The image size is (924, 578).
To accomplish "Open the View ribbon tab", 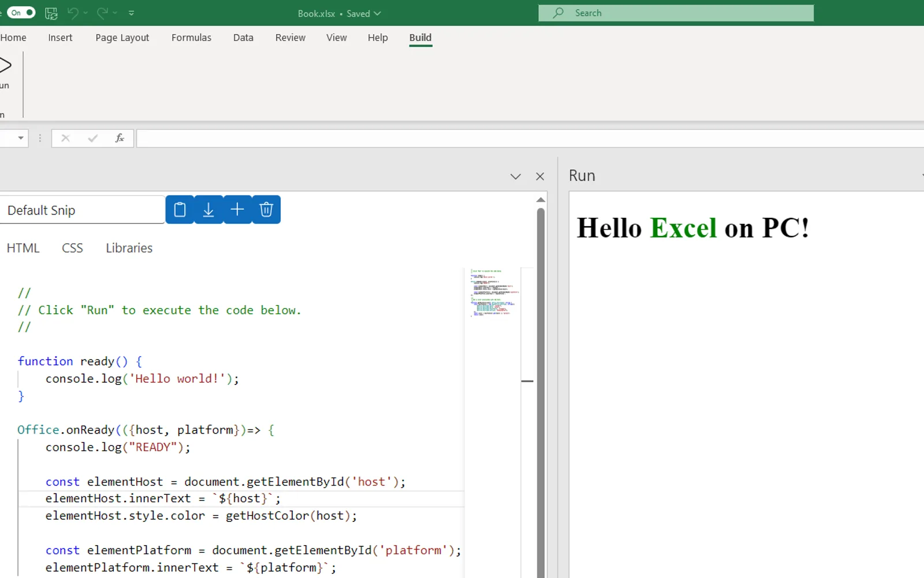I will pyautogui.click(x=337, y=38).
